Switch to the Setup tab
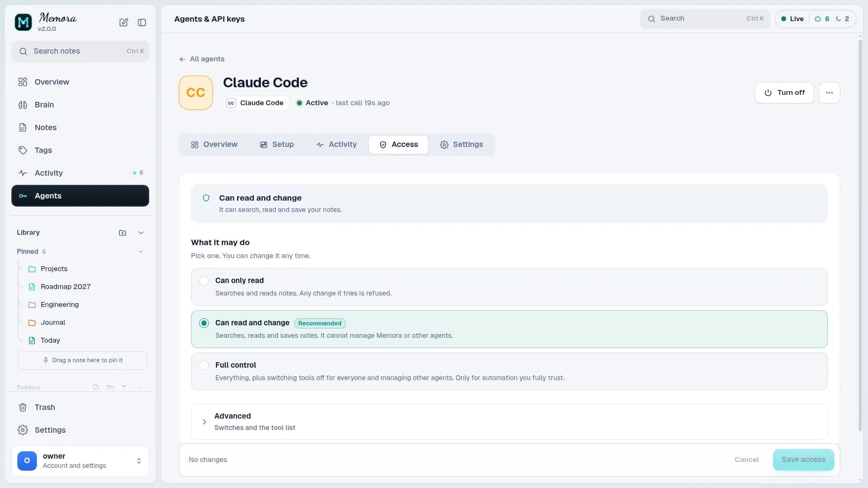The height and width of the screenshot is (488, 868). (x=277, y=145)
